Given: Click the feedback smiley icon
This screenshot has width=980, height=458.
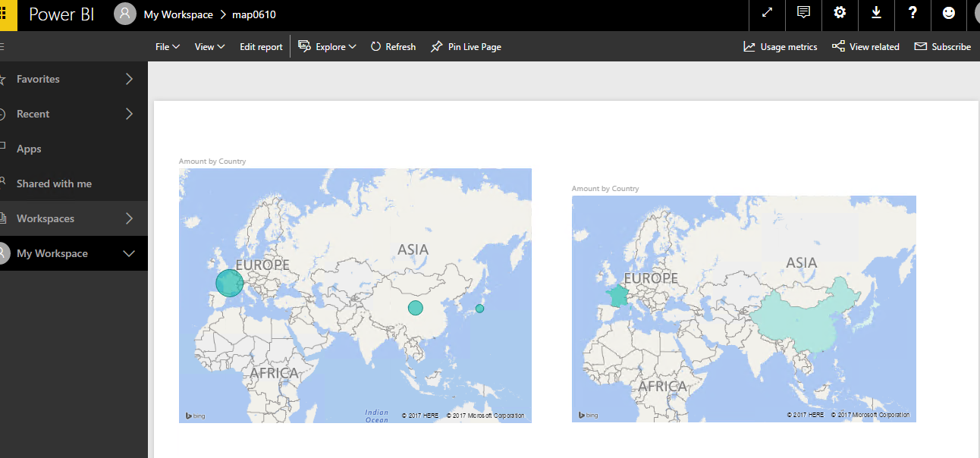Looking at the screenshot, I should pyautogui.click(x=949, y=13).
